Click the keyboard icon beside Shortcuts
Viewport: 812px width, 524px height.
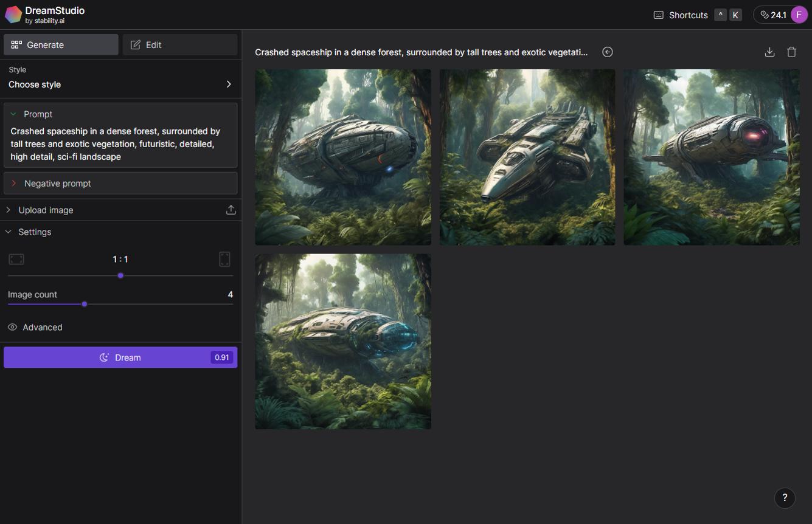pos(658,15)
